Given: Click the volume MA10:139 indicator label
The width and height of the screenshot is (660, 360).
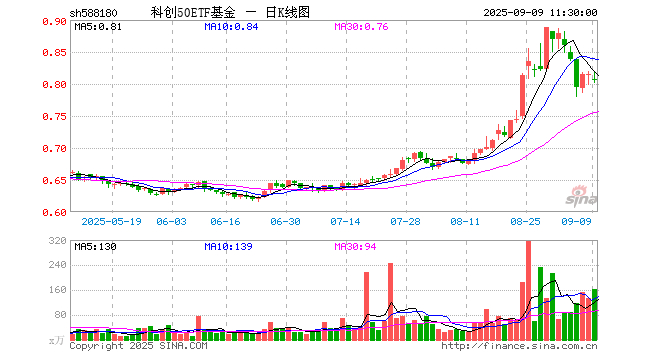Looking at the screenshot, I should [228, 246].
